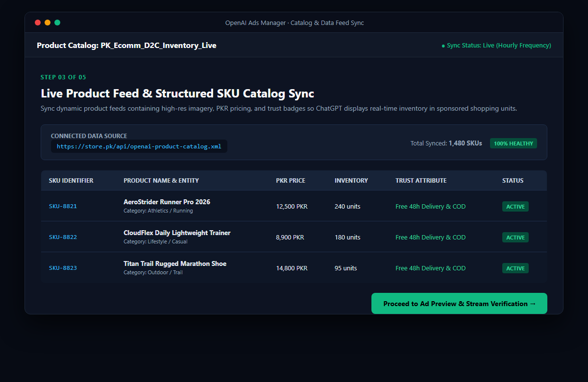Click ACTIVE status badge for CloudFlex Trainer
The height and width of the screenshot is (382, 588).
point(515,238)
